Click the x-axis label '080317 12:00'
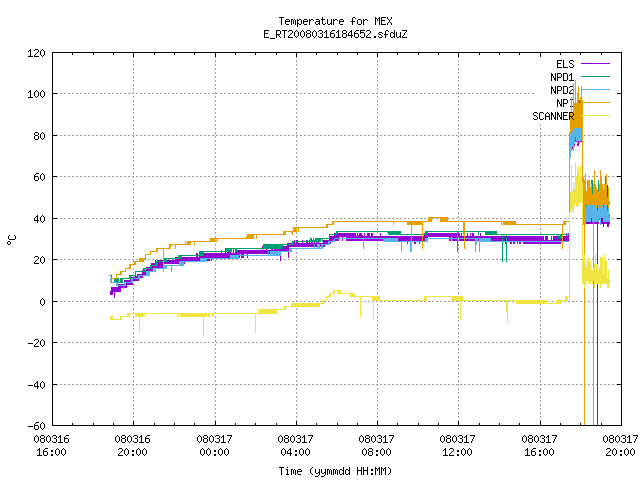Viewport: 640px width, 480px height. (x=458, y=446)
